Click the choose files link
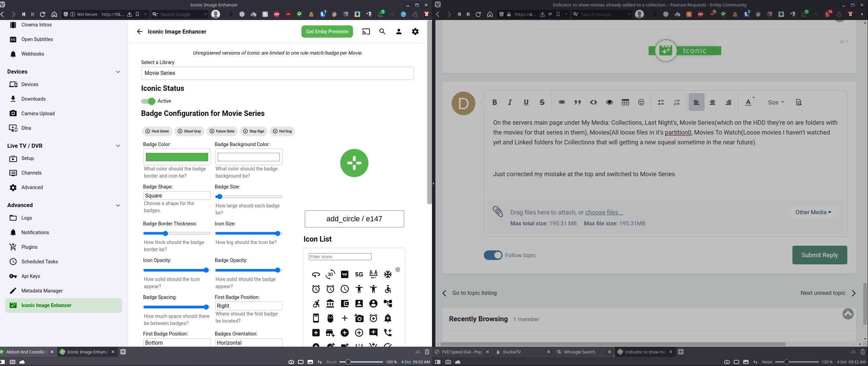Image resolution: width=868 pixels, height=366 pixels. (604, 212)
